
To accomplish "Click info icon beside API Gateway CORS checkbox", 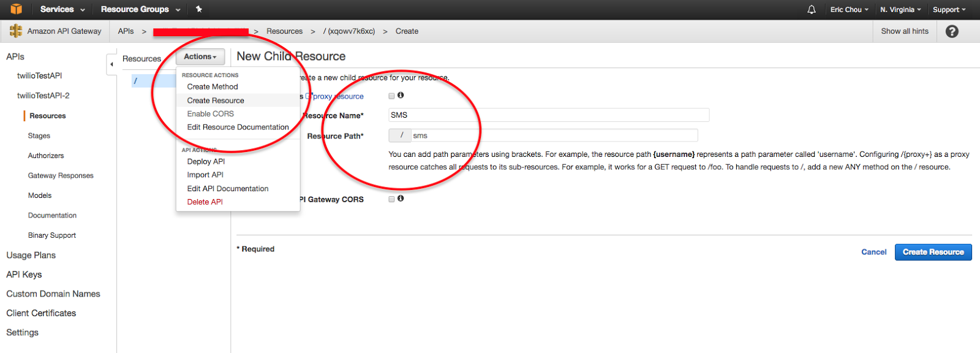I will click(x=401, y=199).
